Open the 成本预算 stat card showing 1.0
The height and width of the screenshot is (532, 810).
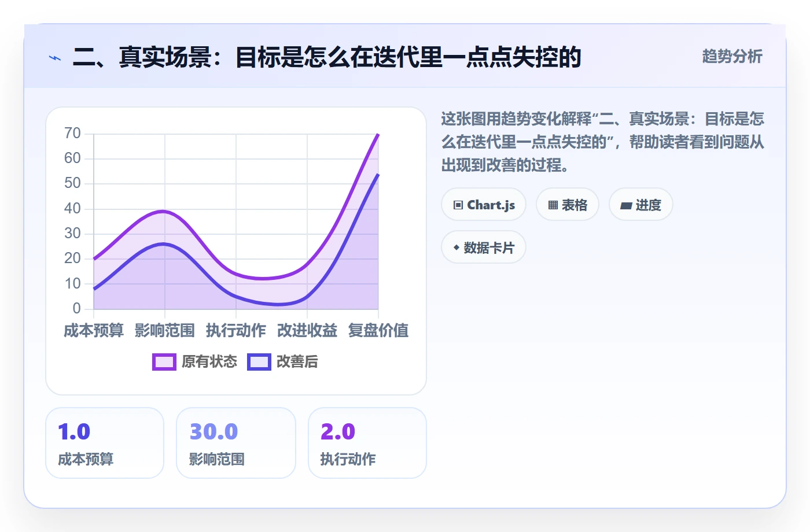[105, 443]
